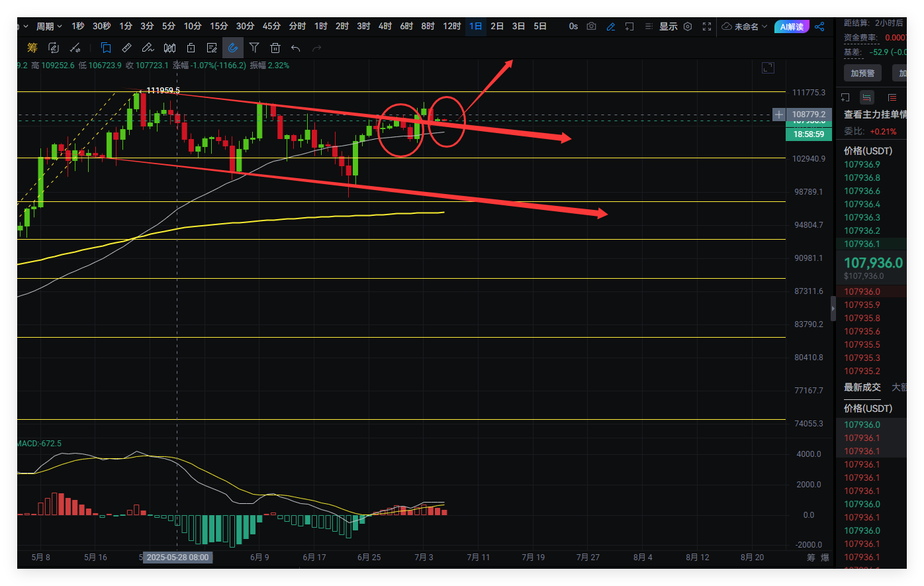Select the 1日 timeframe tab
The image size is (924, 586).
475,26
